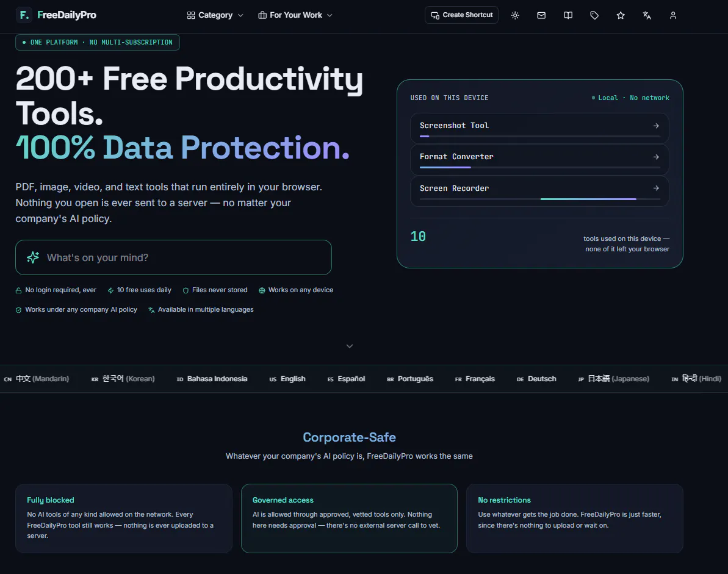Click the globe icon by Works on any device

coord(262,290)
